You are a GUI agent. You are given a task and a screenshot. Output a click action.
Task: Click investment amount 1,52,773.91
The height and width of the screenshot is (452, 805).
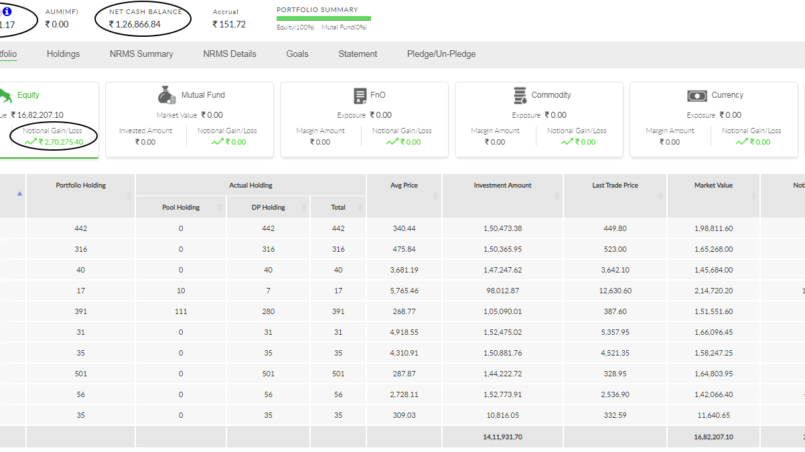(503, 394)
